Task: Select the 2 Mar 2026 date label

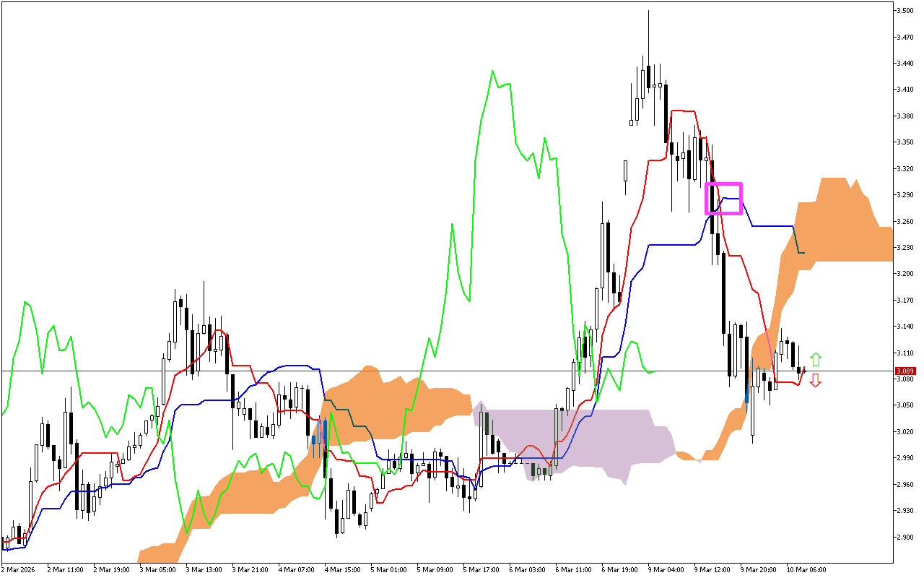Action: pyautogui.click(x=19, y=569)
